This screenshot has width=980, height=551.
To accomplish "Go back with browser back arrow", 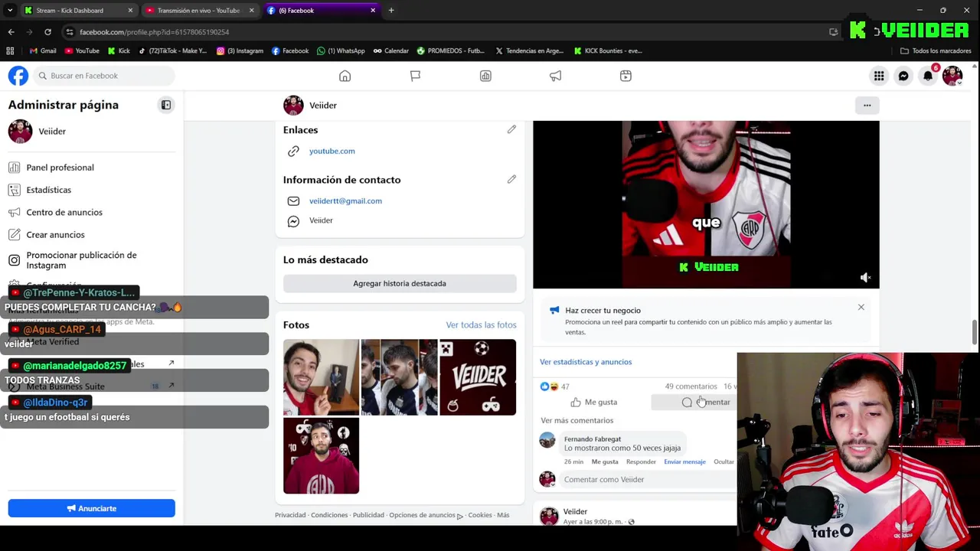I will 11,32.
